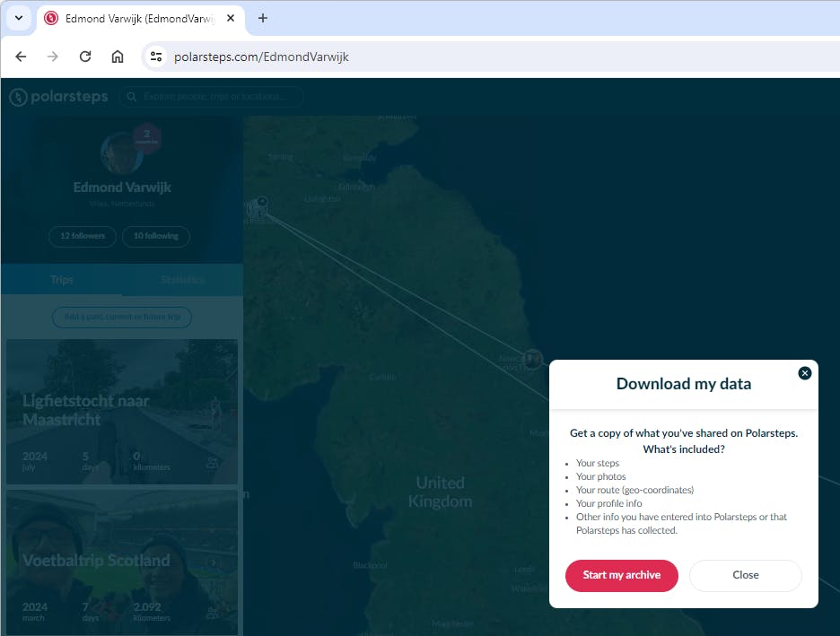Click the Close button in the dialog
This screenshot has height=636, width=840.
tap(745, 576)
